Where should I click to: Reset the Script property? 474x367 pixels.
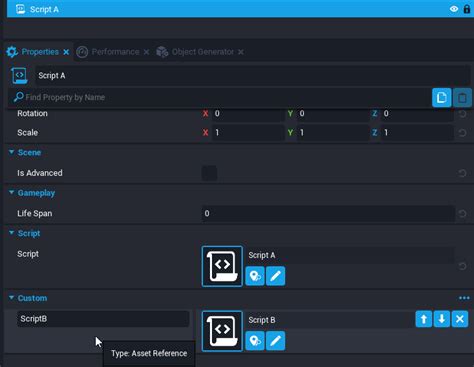(462, 266)
